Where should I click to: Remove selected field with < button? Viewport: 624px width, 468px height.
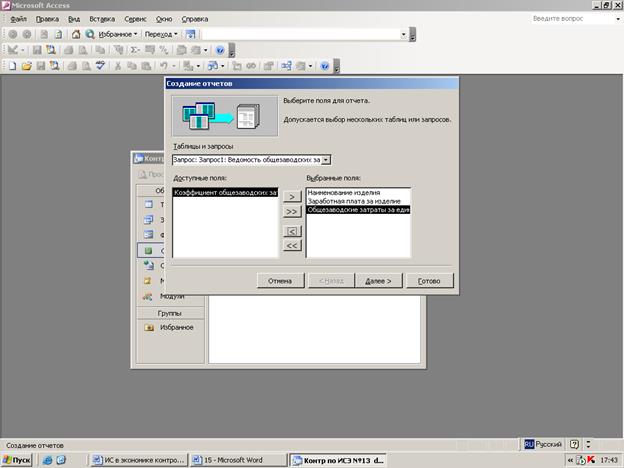coord(292,231)
